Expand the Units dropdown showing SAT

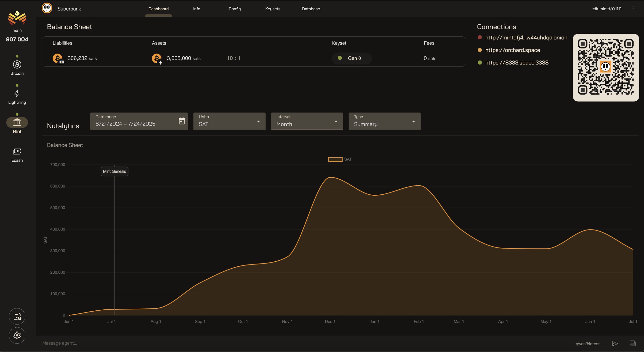coord(229,121)
